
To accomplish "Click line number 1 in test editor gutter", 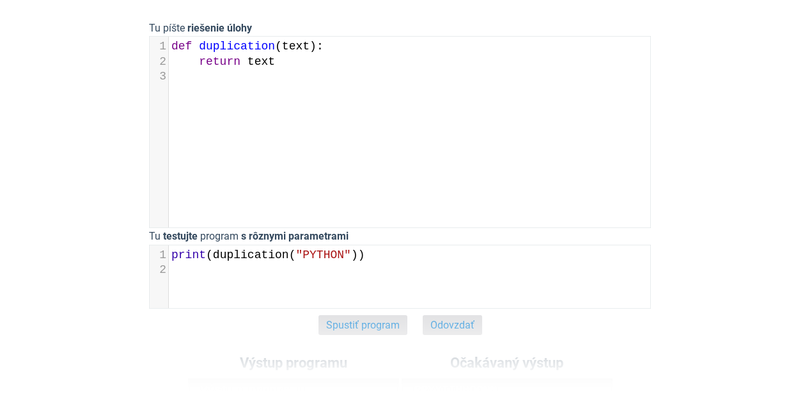I will click(x=162, y=255).
